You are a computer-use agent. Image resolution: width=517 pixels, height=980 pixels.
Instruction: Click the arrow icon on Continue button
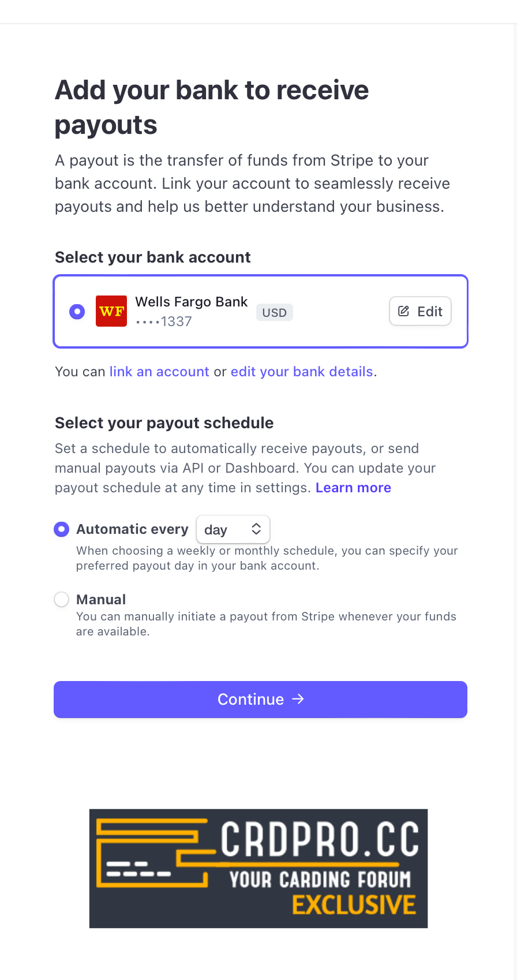pyautogui.click(x=298, y=699)
